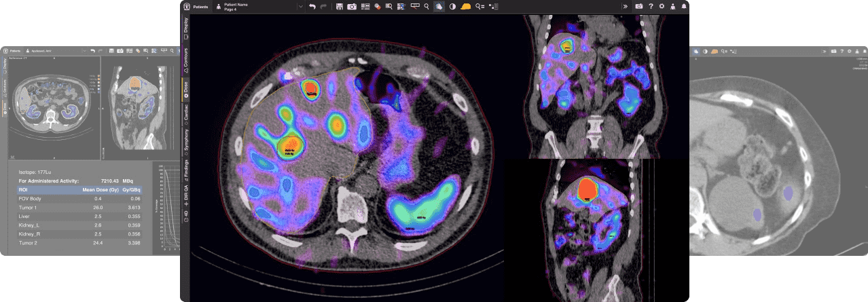Screen dimensions: 868x302
Task: Toggle the window/level contrast icon
Action: coord(452,6)
